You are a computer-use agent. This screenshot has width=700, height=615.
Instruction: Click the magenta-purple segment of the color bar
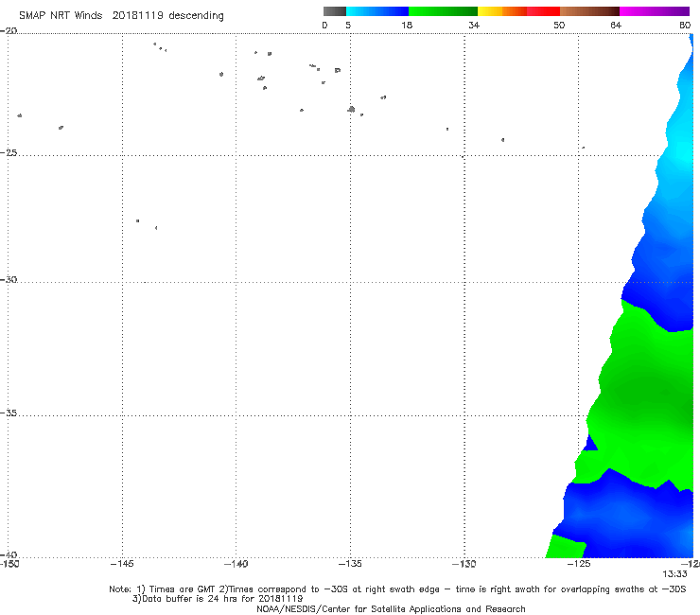tap(655, 11)
